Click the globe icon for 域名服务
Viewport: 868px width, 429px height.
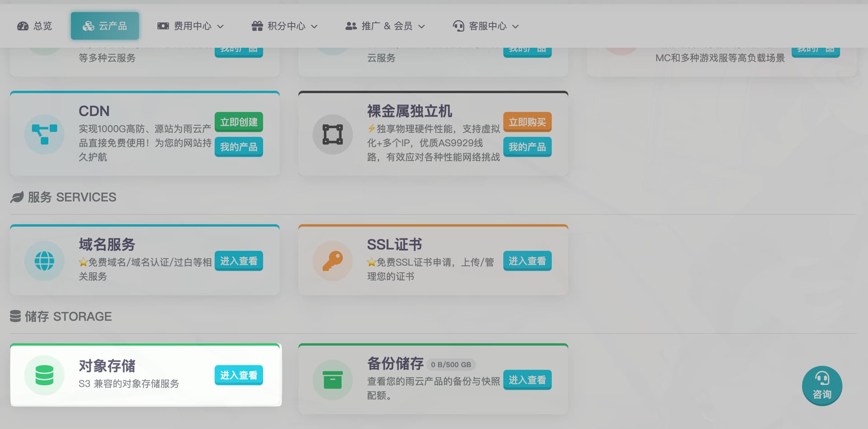[x=44, y=261]
